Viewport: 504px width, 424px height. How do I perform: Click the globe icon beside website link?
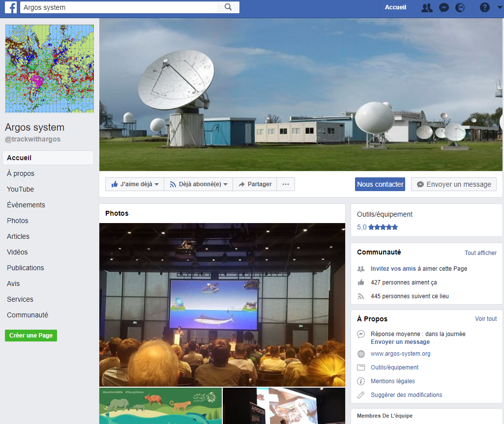361,354
